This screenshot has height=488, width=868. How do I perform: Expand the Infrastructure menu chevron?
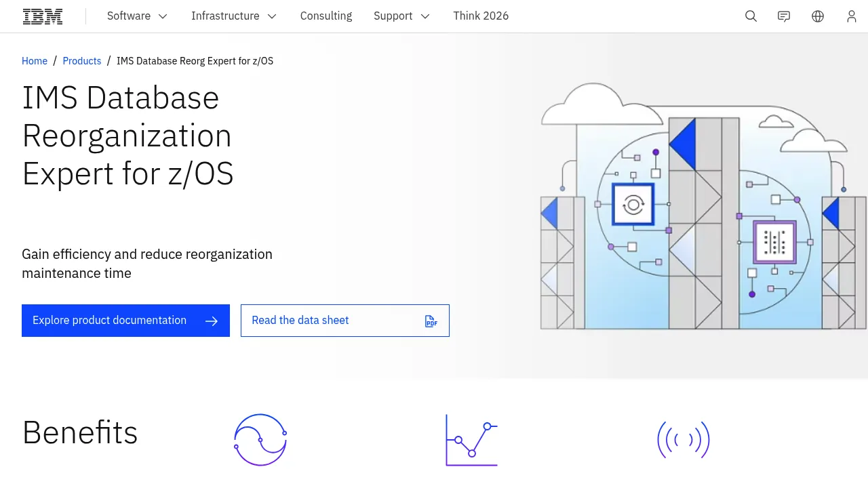pyautogui.click(x=272, y=16)
